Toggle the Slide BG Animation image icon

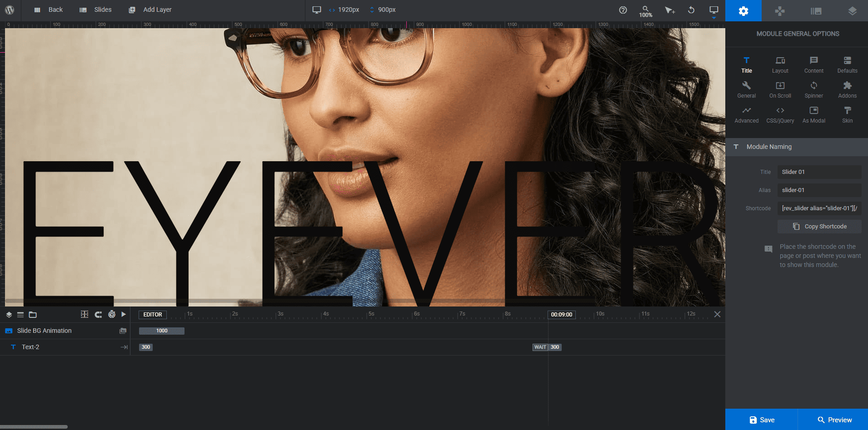123,331
